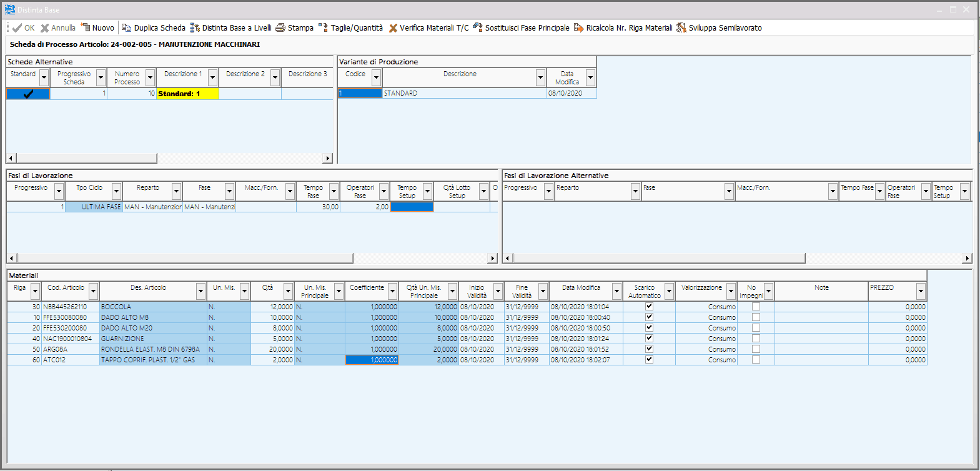
Task: Click article code NBB445262110
Action: tap(65, 307)
